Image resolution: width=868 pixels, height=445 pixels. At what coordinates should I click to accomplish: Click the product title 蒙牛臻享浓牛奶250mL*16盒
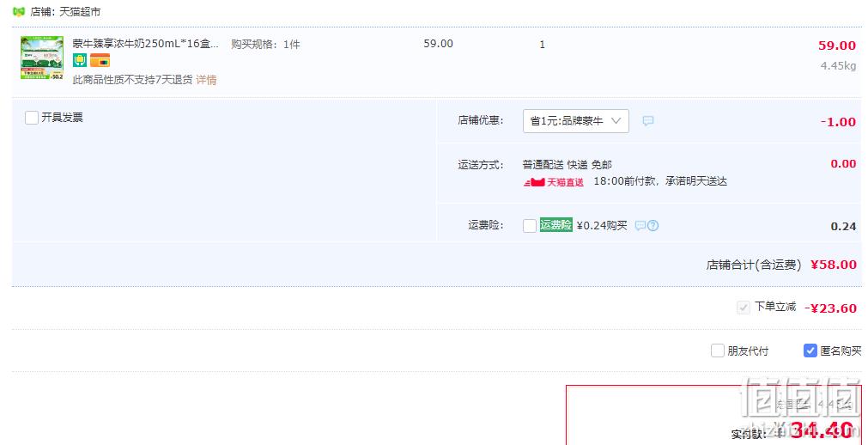pyautogui.click(x=146, y=44)
